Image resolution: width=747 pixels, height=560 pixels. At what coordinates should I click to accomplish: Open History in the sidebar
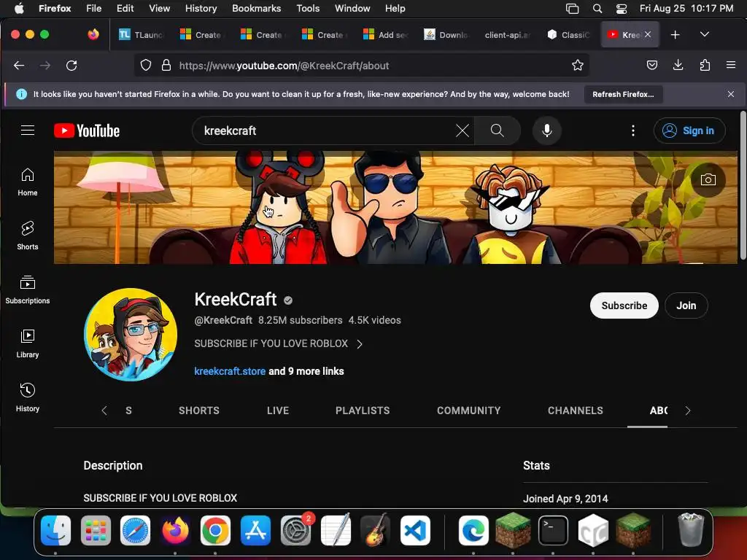point(28,397)
